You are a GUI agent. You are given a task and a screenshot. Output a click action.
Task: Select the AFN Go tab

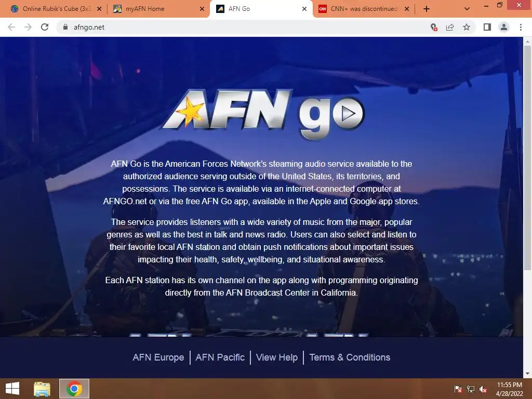pos(261,9)
